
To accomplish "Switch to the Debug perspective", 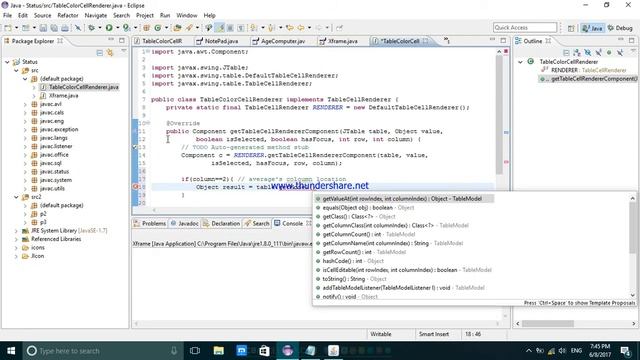I will (x=620, y=28).
